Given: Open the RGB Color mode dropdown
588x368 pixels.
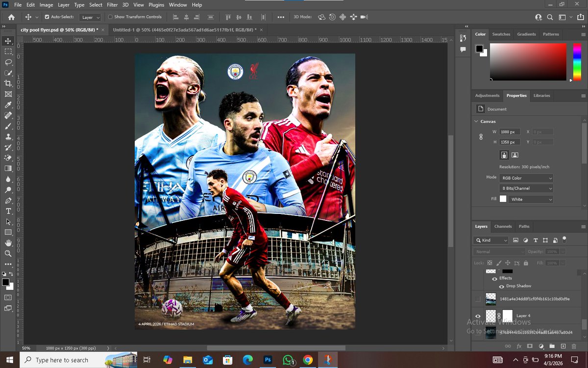Looking at the screenshot, I should pos(526,178).
